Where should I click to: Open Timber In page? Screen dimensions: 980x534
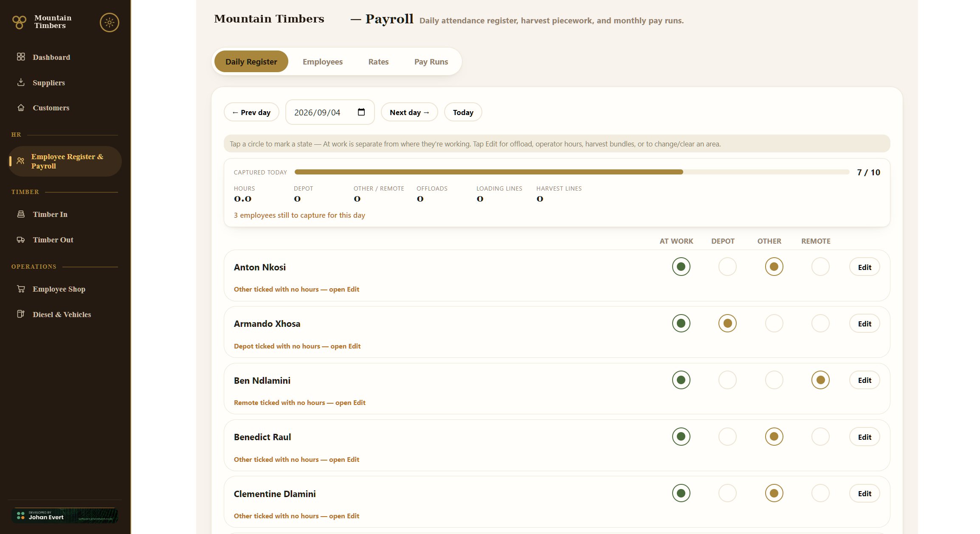tap(65, 214)
